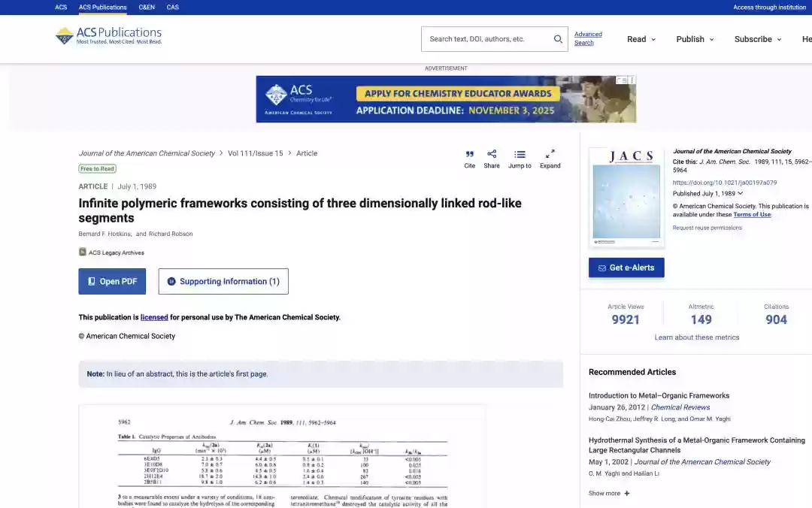Image resolution: width=812 pixels, height=508 pixels.
Task: Click the Get e-Alerts button
Action: click(626, 268)
